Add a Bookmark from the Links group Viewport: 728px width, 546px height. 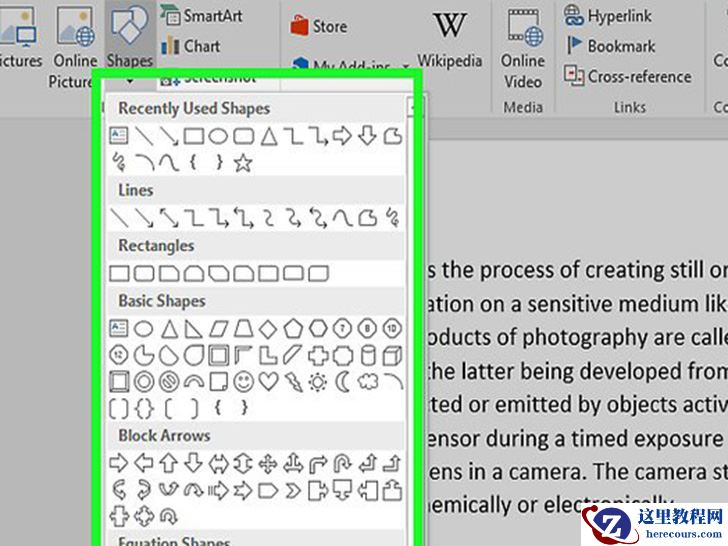pyautogui.click(x=610, y=46)
